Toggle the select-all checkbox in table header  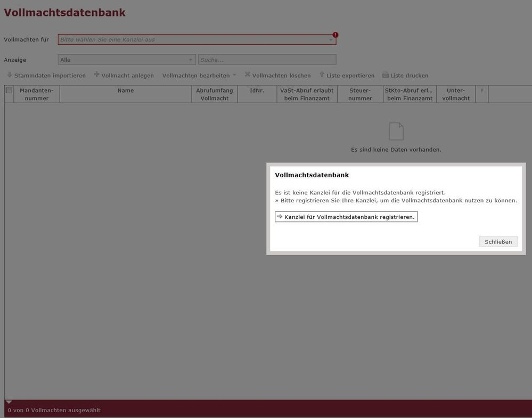[9, 90]
